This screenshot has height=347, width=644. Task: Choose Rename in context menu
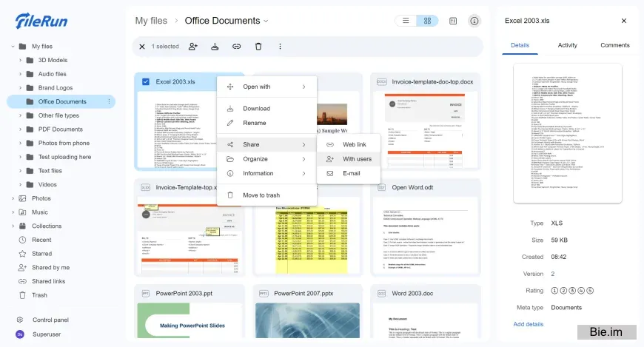(x=266, y=123)
